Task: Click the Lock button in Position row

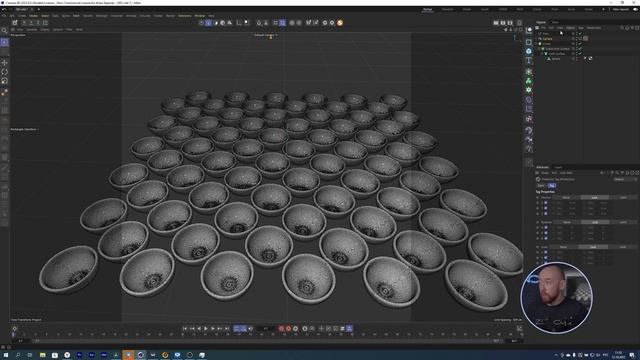Action: point(594,198)
